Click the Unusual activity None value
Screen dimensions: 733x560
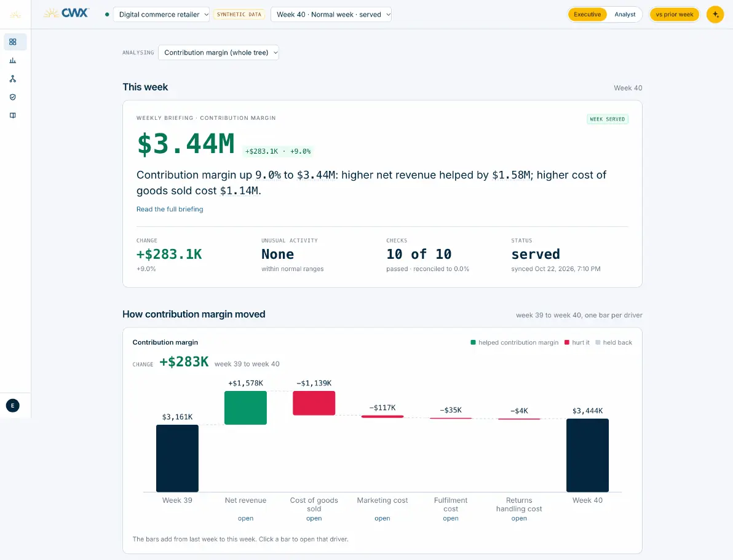pos(278,254)
